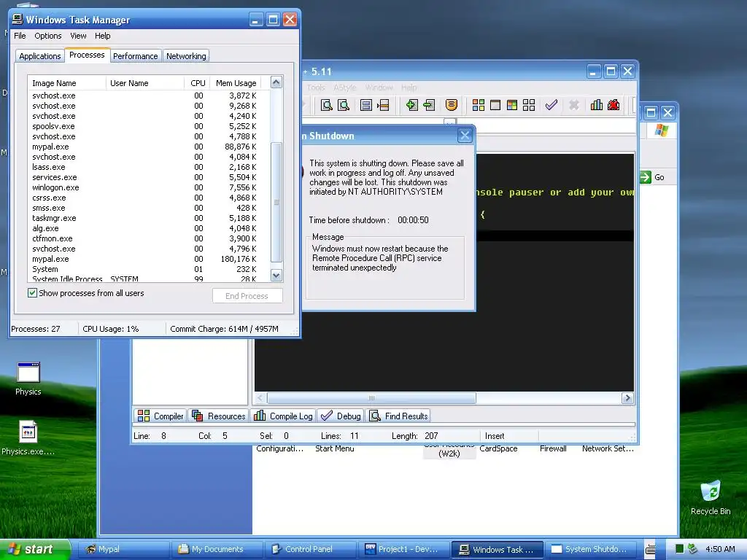Sort processes by User Name column
747x560 pixels.
(x=145, y=83)
